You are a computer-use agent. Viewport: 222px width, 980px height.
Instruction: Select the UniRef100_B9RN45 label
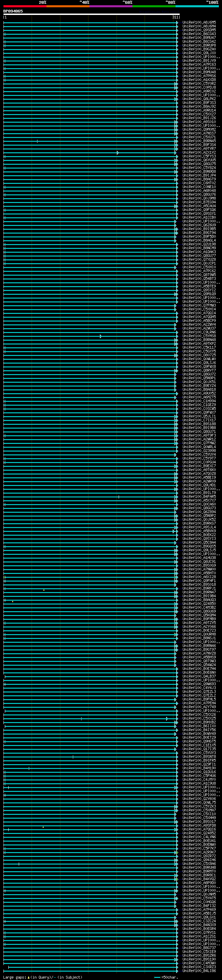click(x=199, y=141)
